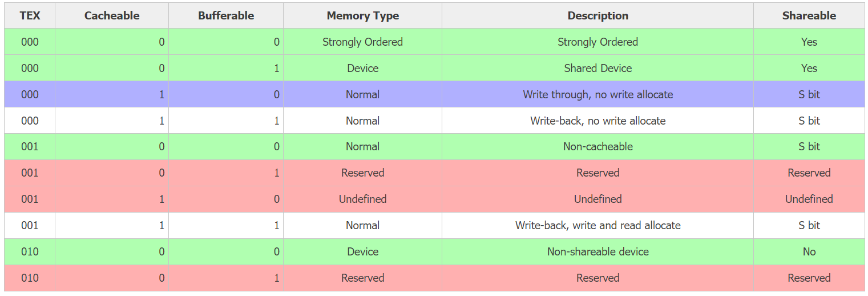Click Write-back, write and read allocate cell

[x=598, y=225]
